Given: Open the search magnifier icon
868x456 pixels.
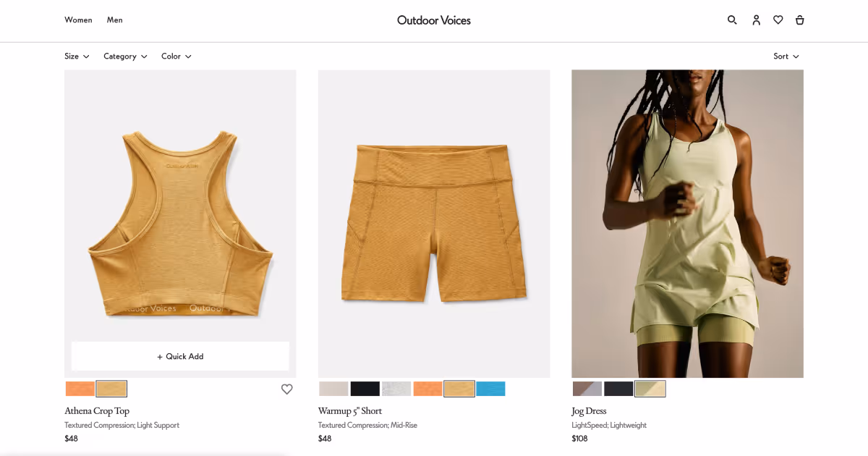Looking at the screenshot, I should coord(732,20).
